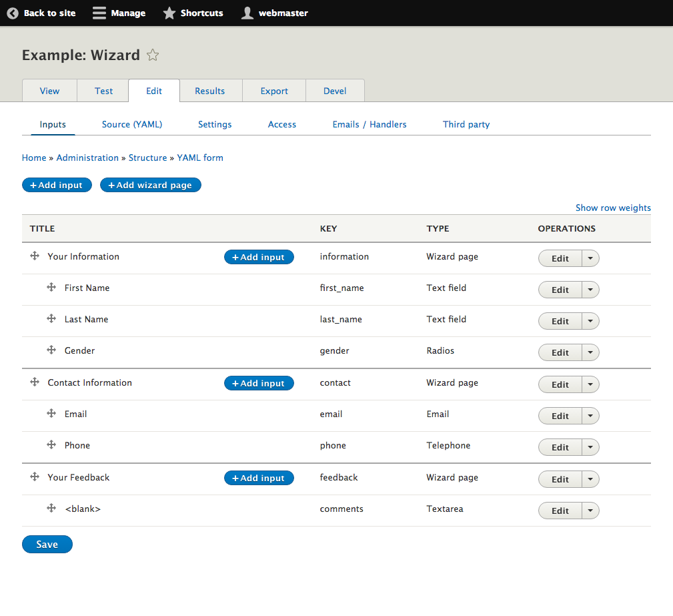Click the webmaster user icon
This screenshot has width=673, height=616.
click(247, 13)
